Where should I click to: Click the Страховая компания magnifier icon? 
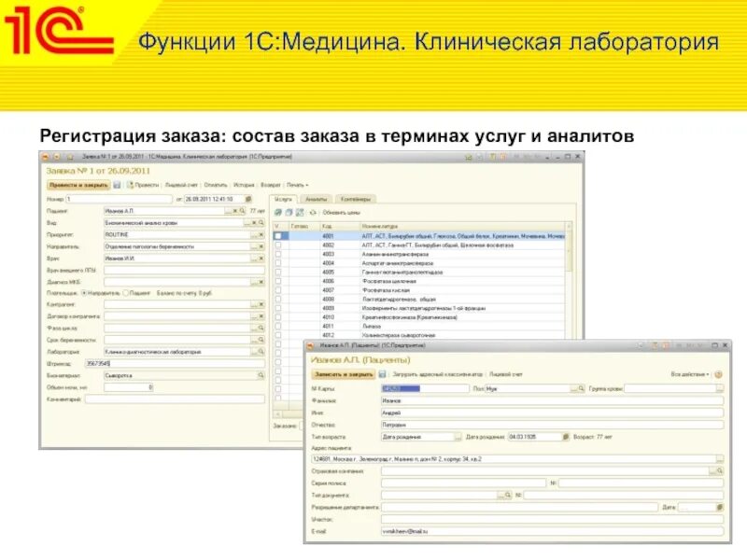(720, 471)
